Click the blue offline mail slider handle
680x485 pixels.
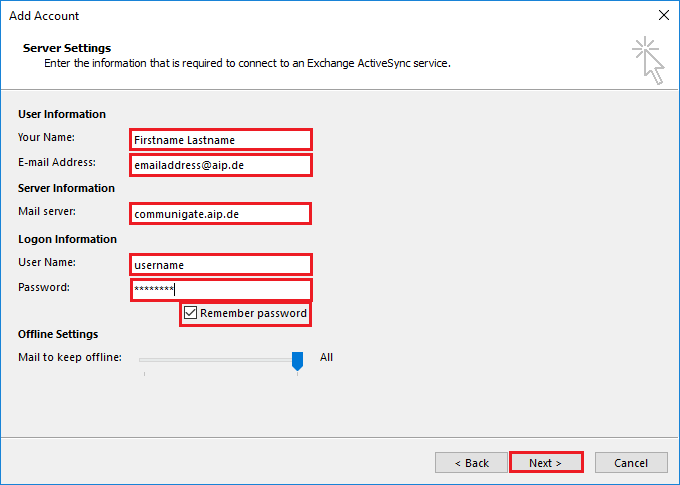pyautogui.click(x=297, y=360)
